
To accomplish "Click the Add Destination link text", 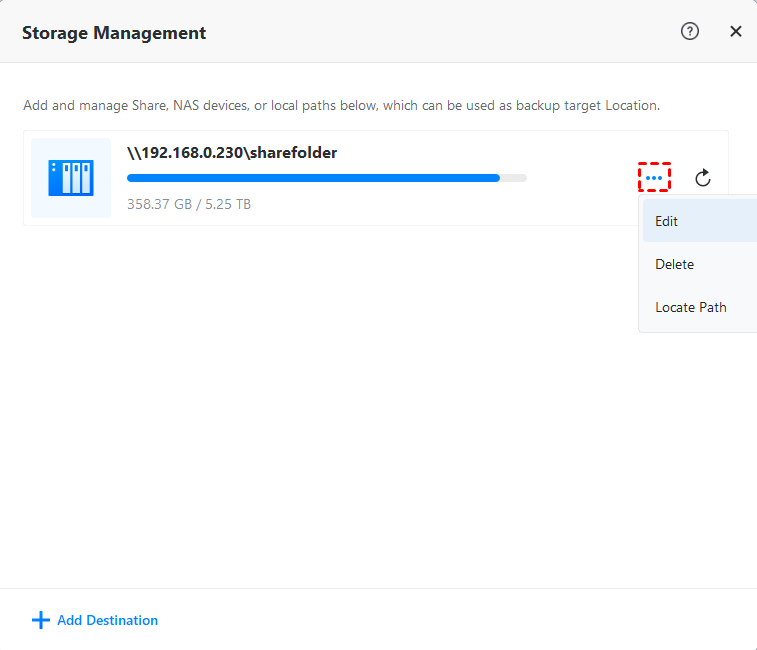I will [x=107, y=620].
